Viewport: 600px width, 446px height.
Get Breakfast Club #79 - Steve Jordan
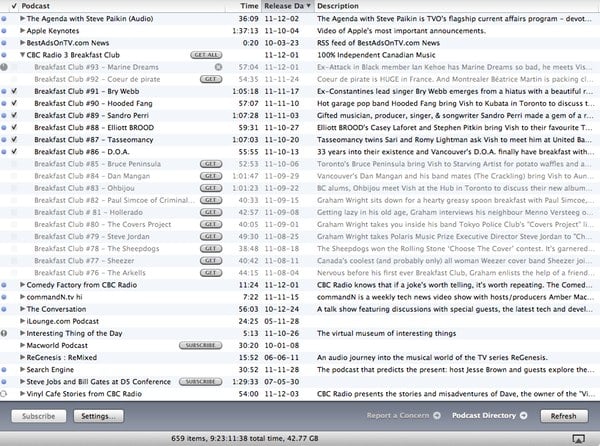211,236
